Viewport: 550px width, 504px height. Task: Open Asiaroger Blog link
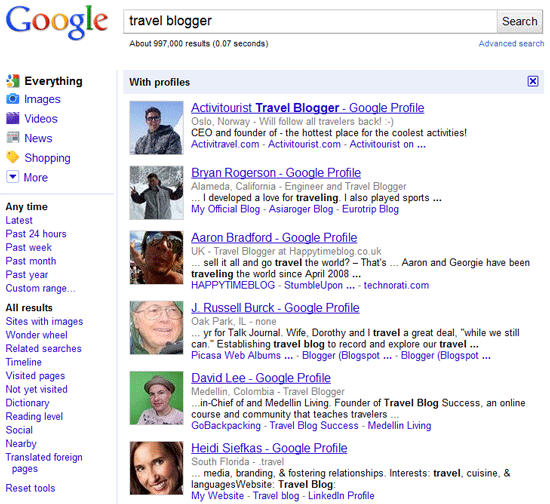pyautogui.click(x=301, y=209)
